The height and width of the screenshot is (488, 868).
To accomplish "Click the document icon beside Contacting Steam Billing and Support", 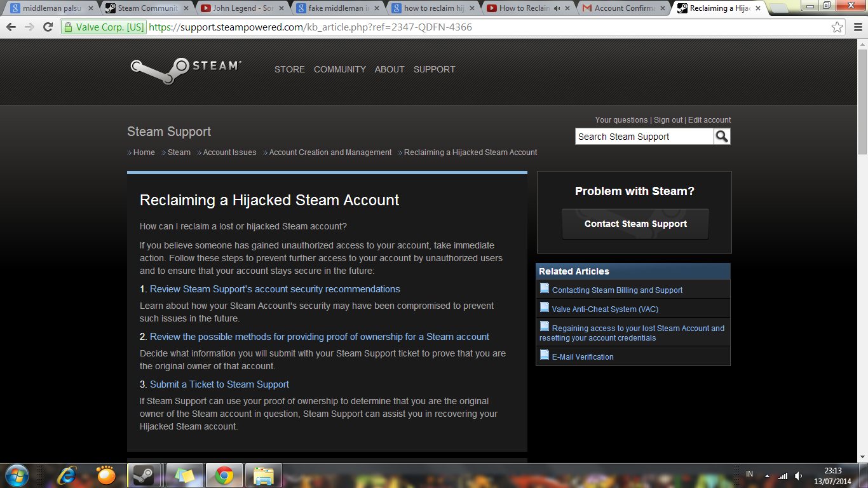I will 544,288.
